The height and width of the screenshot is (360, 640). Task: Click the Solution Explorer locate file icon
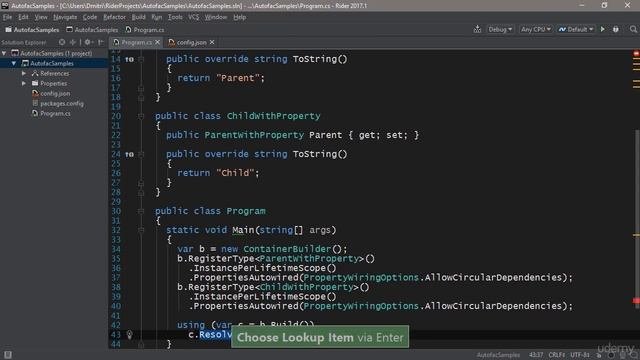point(62,42)
